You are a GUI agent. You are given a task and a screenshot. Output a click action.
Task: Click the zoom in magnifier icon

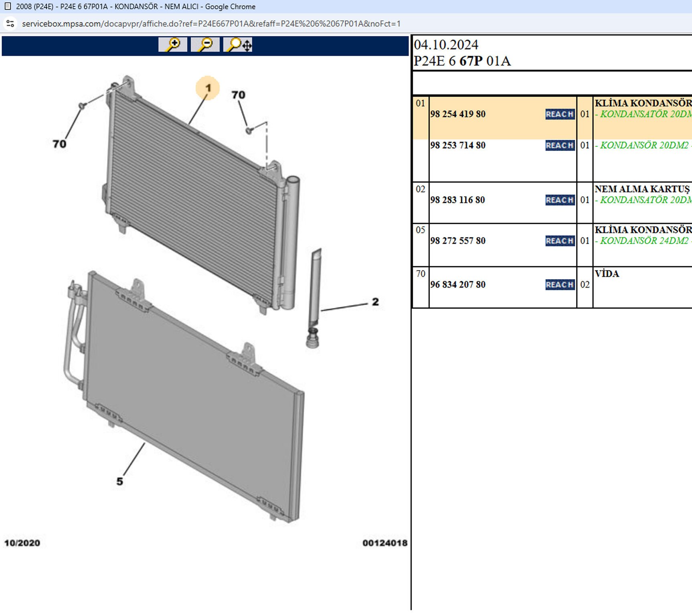pos(173,45)
